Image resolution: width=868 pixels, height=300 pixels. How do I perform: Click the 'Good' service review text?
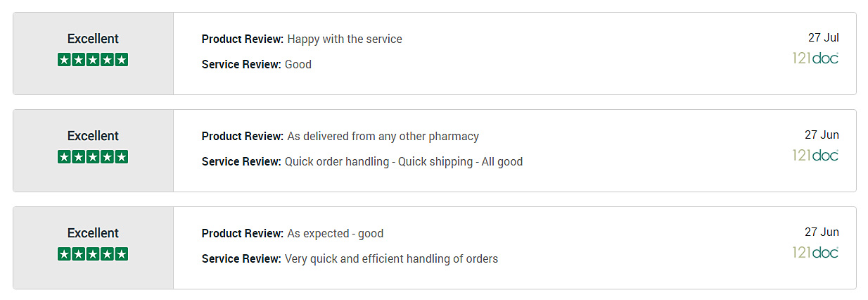pyautogui.click(x=298, y=64)
